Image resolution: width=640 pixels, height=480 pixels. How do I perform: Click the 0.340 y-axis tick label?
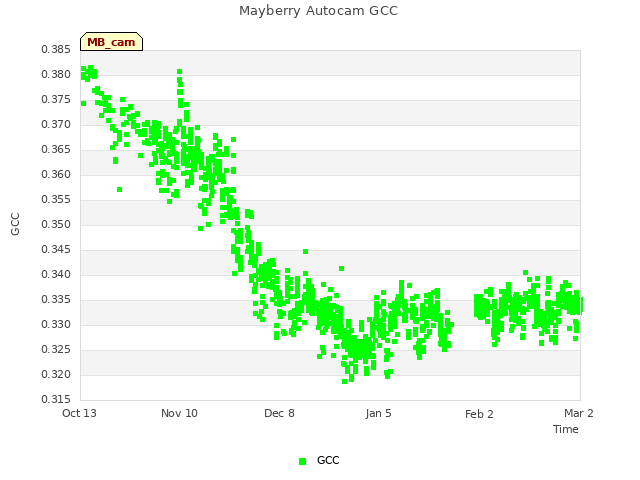(x=56, y=275)
